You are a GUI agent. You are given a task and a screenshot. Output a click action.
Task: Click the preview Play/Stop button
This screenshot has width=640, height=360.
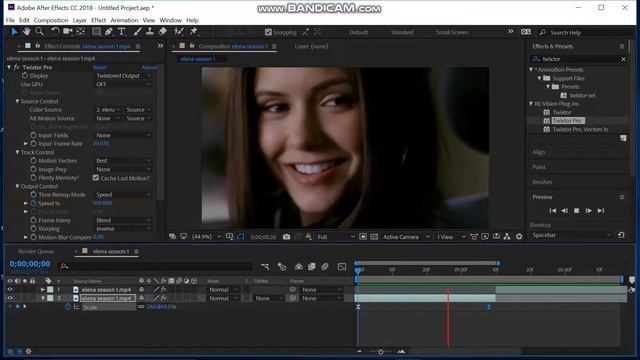tap(576, 211)
